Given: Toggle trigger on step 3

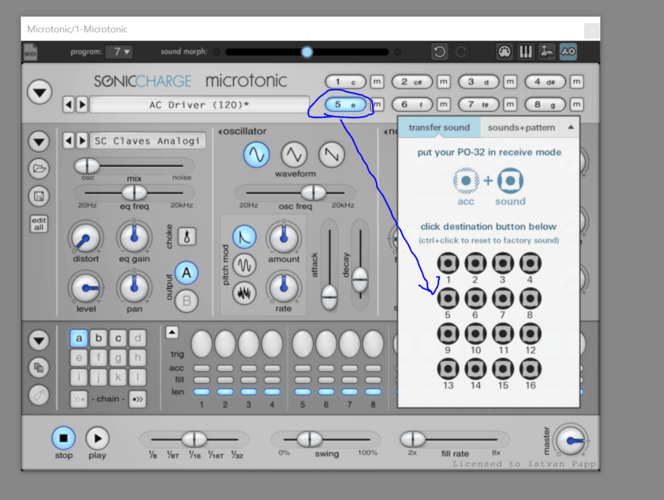Looking at the screenshot, I should click(249, 344).
